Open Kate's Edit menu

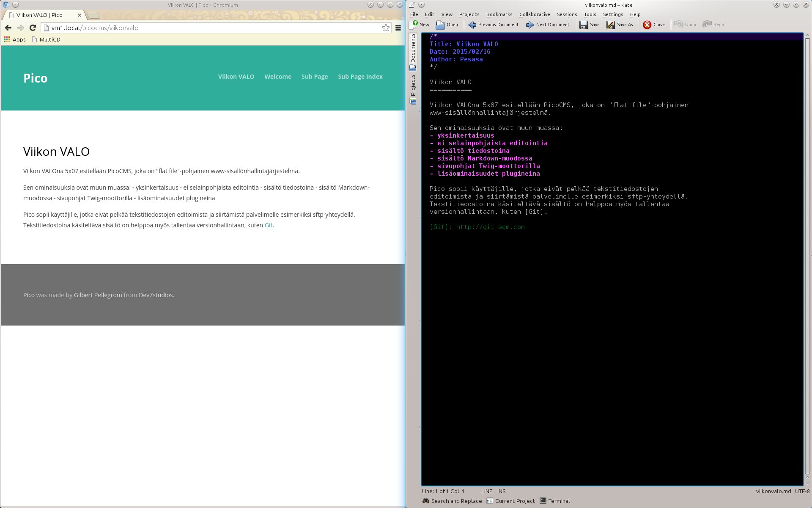430,14
